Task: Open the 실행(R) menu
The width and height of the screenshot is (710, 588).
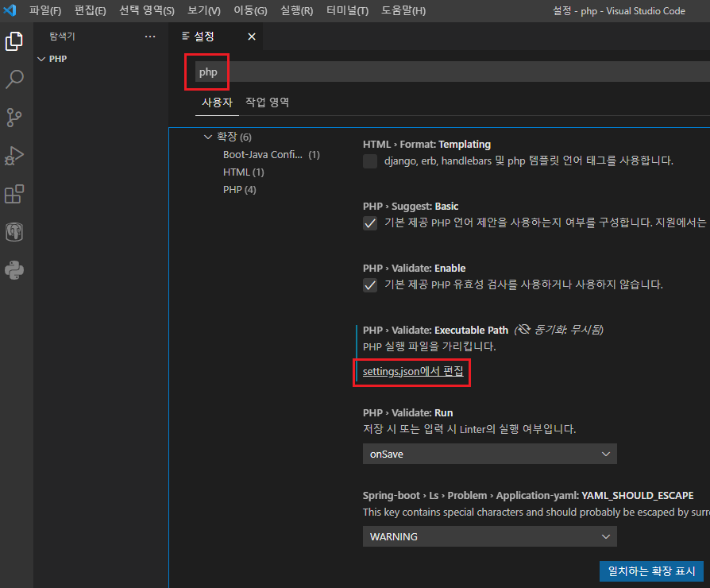Action: pyautogui.click(x=296, y=10)
